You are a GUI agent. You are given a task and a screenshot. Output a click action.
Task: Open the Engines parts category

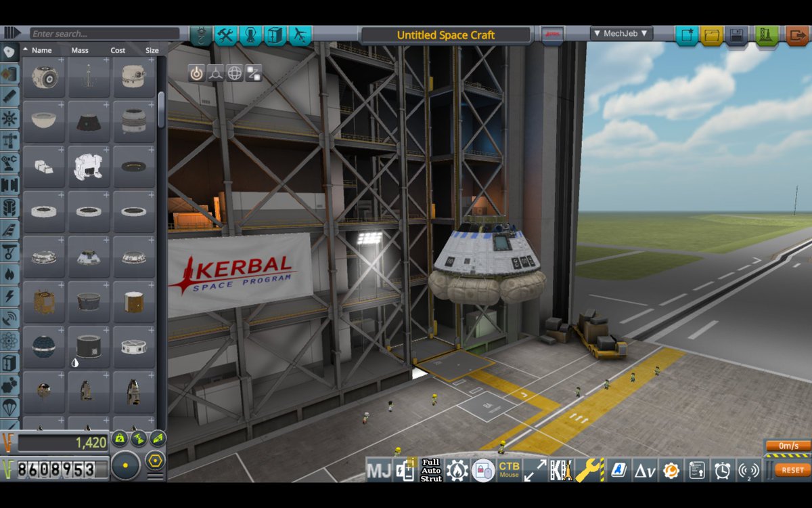(9, 96)
